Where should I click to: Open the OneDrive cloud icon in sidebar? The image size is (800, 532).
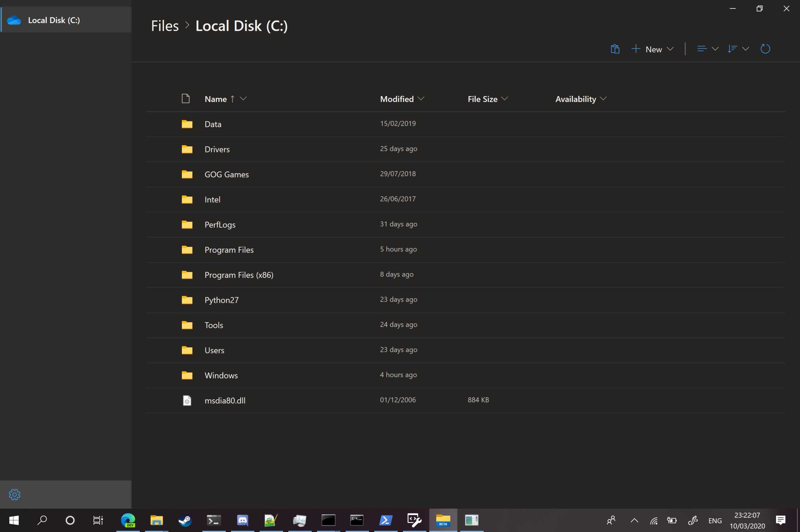(14, 20)
